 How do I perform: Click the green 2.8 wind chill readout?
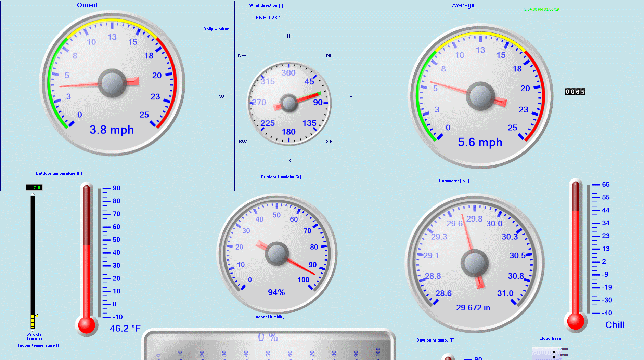click(34, 187)
